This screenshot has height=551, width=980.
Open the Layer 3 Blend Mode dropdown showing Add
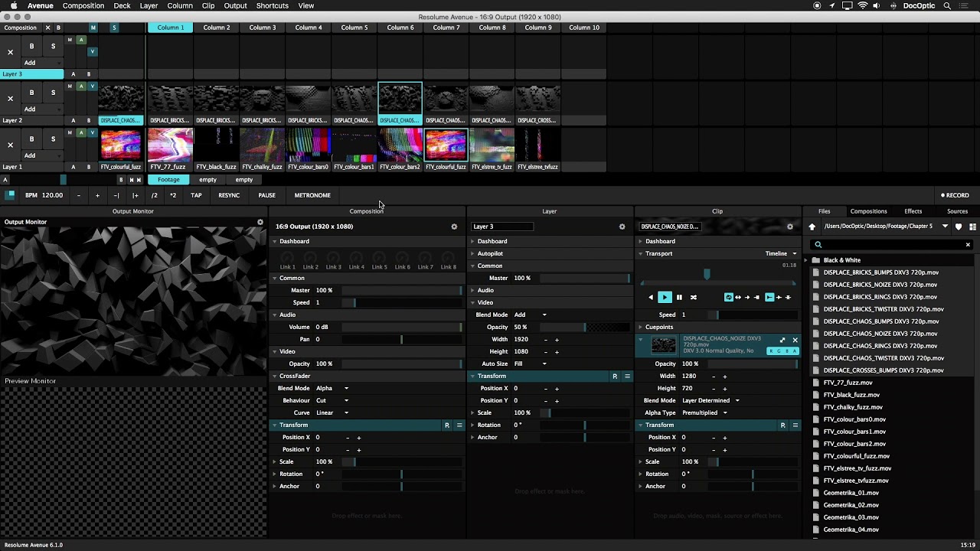pyautogui.click(x=531, y=315)
